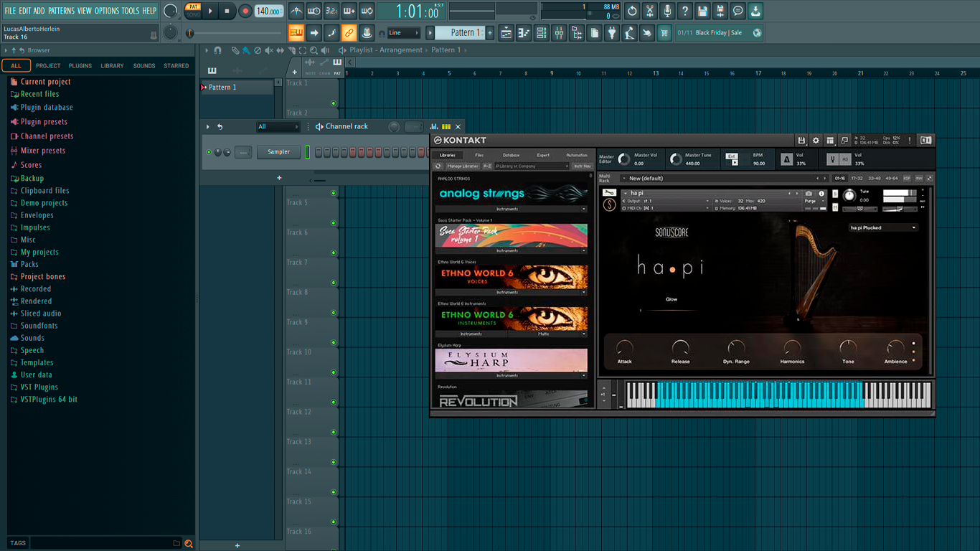Open the OPTIONS menu
Screen dimensions: 980x551
[107, 11]
